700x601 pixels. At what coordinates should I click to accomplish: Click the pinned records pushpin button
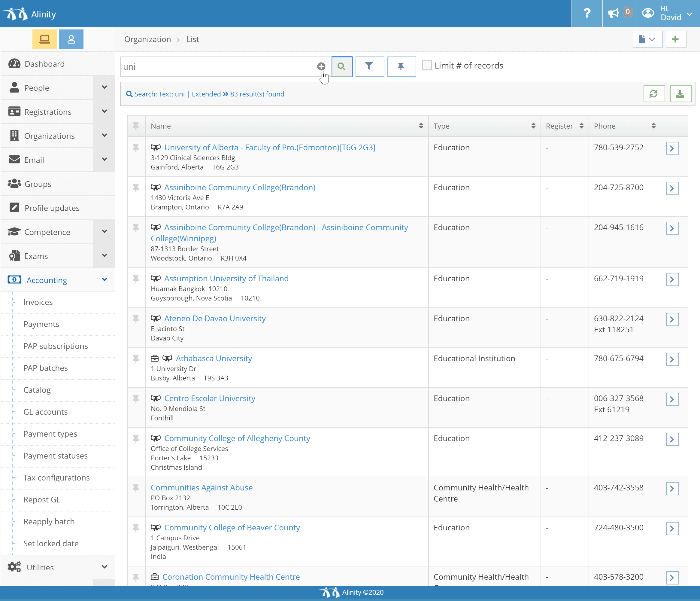(x=401, y=67)
